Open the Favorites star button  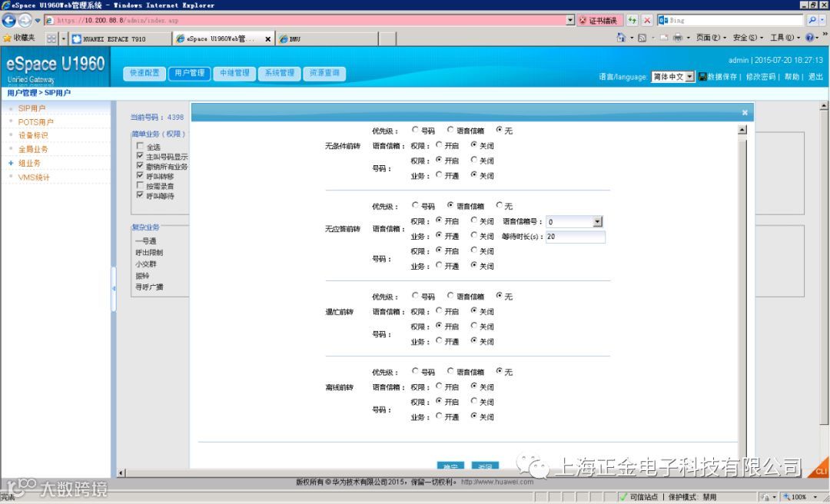coord(19,38)
